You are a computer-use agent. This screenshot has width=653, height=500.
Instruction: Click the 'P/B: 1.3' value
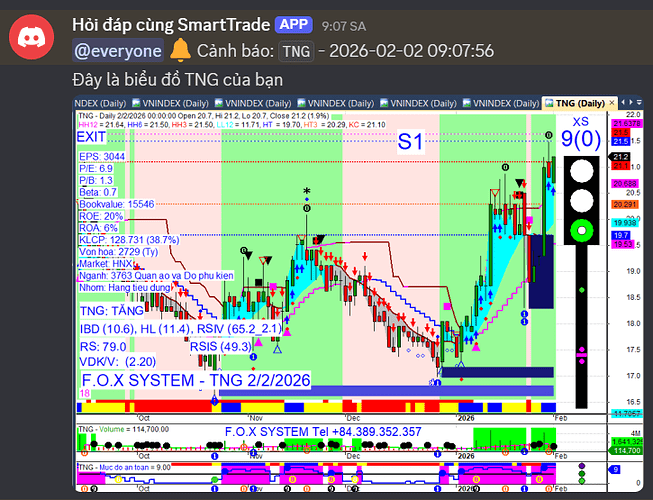(x=96, y=180)
